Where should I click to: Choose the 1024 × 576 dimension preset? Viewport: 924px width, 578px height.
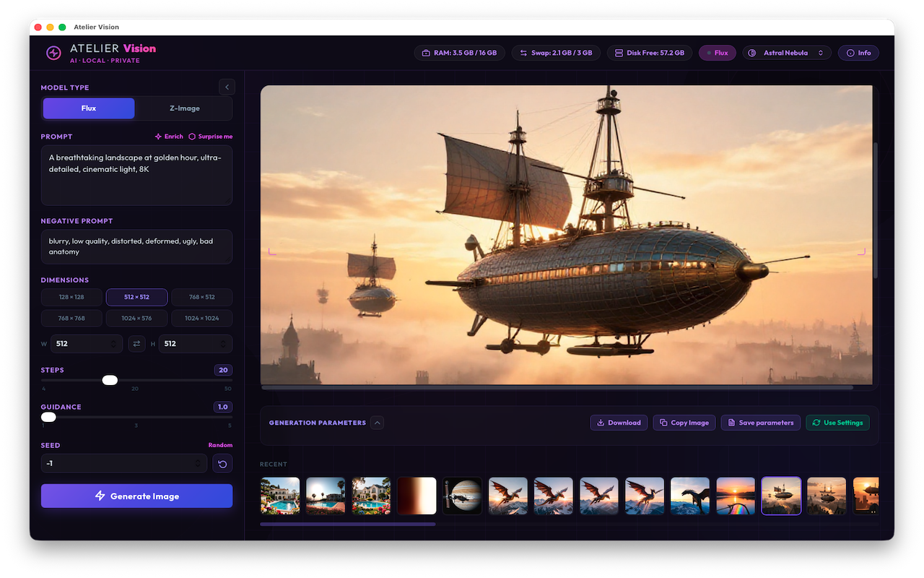pyautogui.click(x=136, y=318)
